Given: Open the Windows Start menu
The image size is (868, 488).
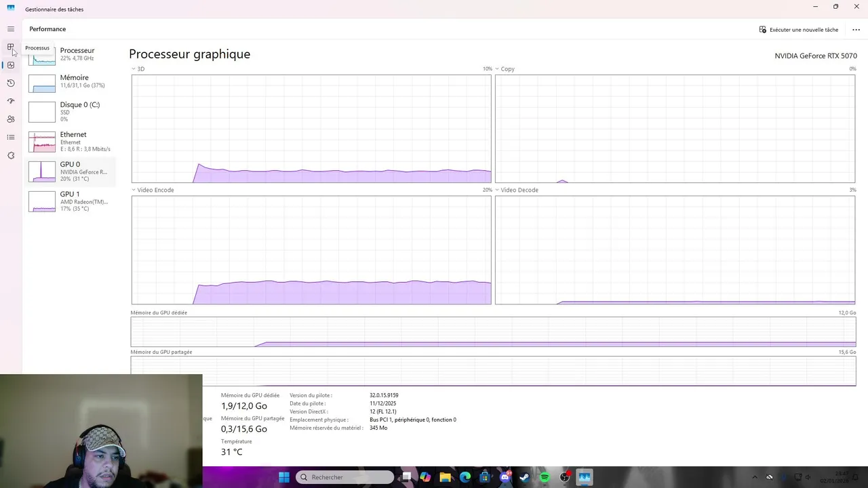Looking at the screenshot, I should tap(284, 477).
